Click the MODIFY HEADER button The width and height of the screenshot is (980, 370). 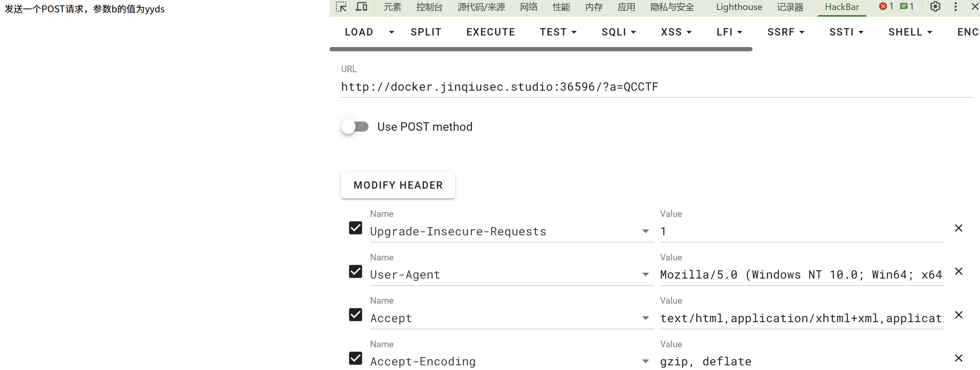[398, 185]
